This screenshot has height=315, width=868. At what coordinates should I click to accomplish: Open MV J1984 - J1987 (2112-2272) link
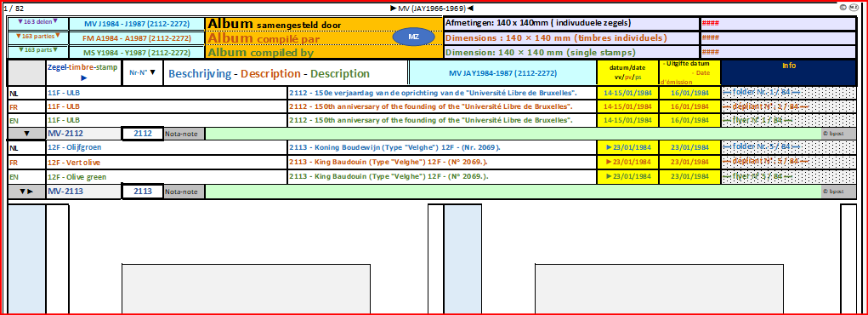137,24
